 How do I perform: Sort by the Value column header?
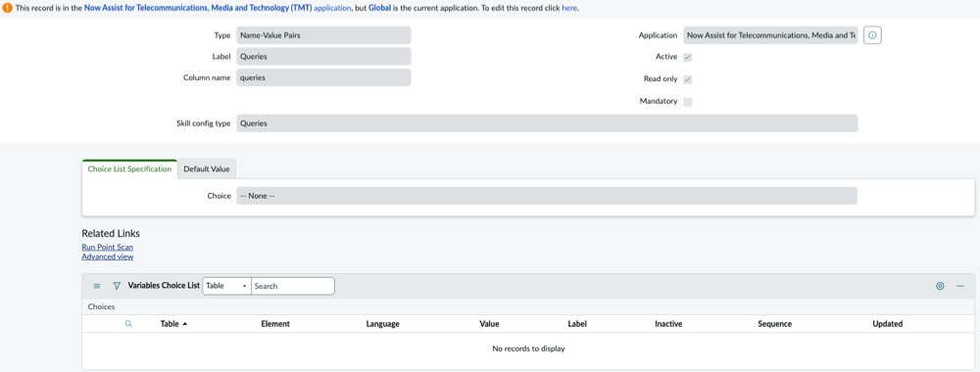489,324
